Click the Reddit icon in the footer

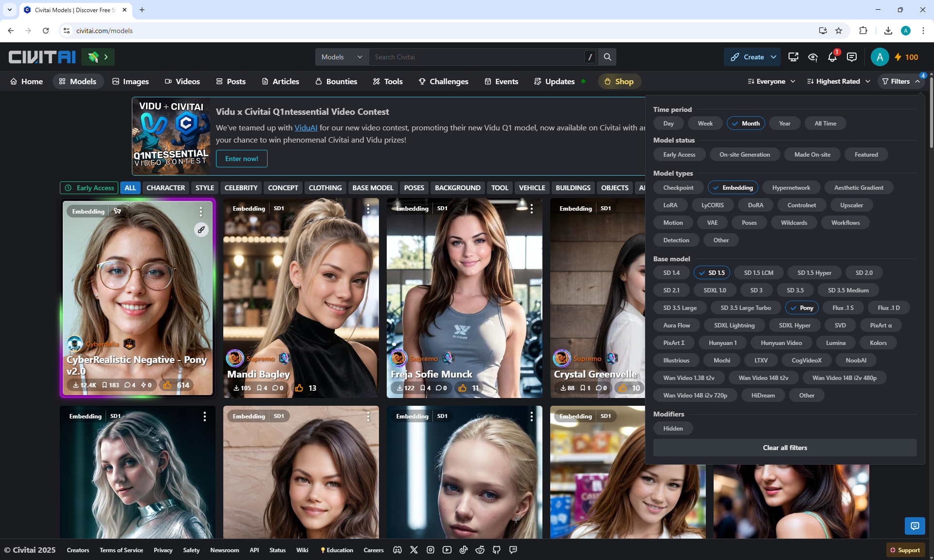point(480,550)
